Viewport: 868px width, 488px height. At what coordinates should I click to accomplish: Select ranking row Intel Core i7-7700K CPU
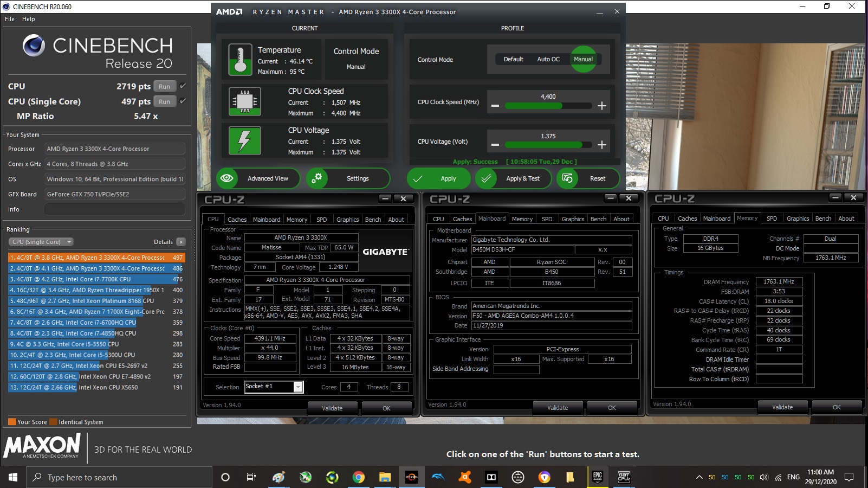tap(96, 279)
